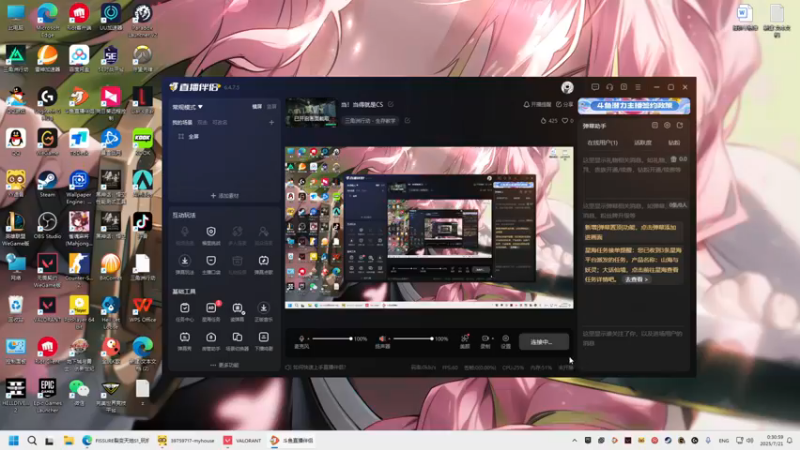Image resolution: width=800 pixels, height=450 pixels.
Task: Open 弹幕助手 panel gear settings icon
Action: point(667,126)
